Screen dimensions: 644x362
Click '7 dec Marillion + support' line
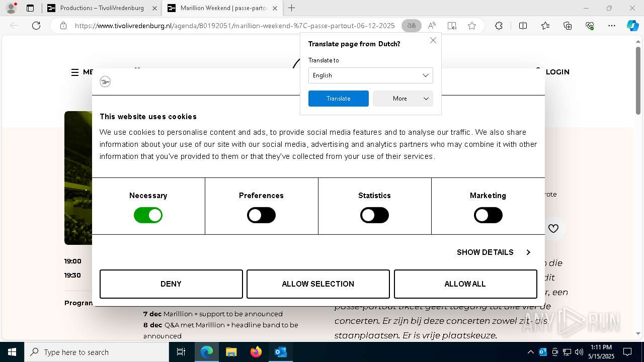[x=213, y=314]
